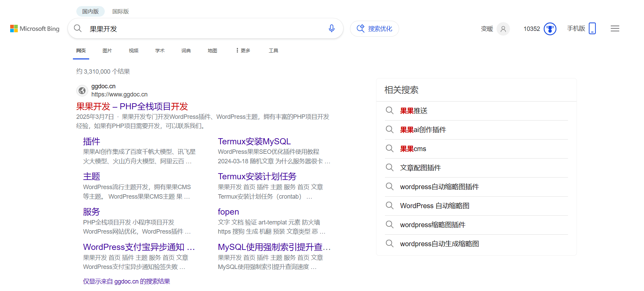
Task: Click 仅显示来自 ggdoc.cn 的搜索结果
Action: point(126,281)
